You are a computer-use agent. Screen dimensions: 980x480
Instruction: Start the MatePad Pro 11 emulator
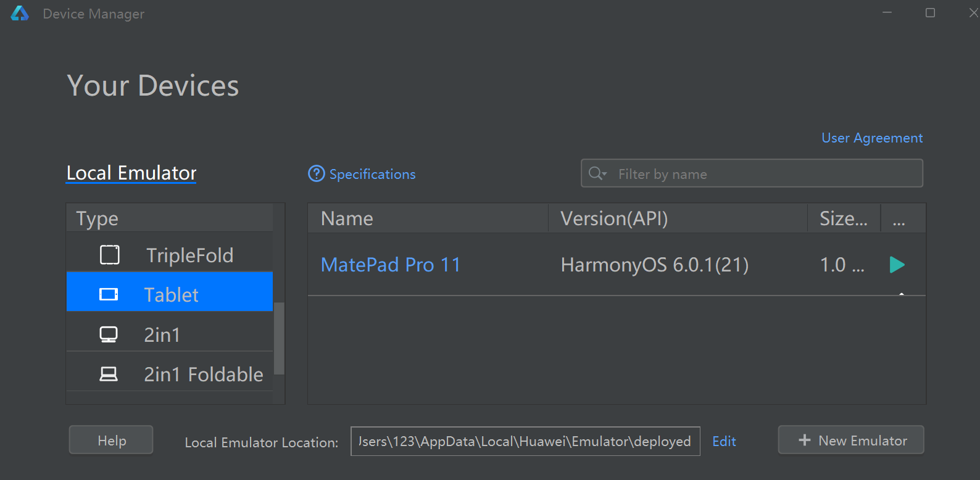pyautogui.click(x=897, y=265)
